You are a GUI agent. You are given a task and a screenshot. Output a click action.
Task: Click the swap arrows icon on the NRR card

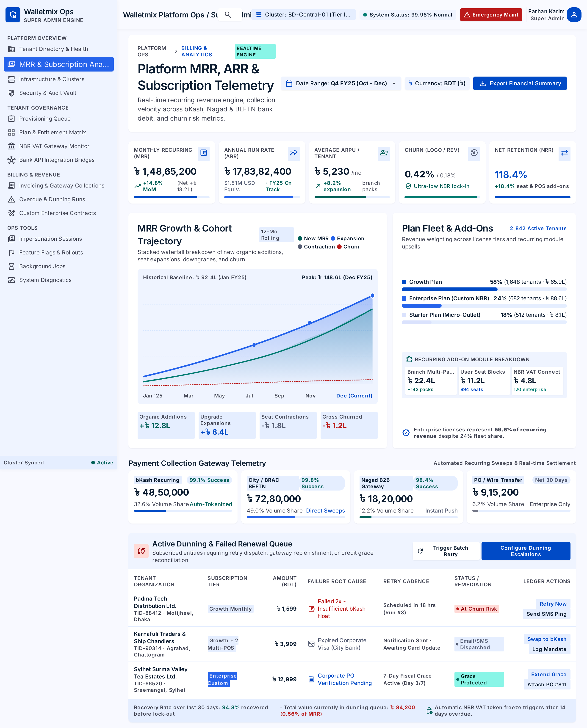click(x=564, y=153)
